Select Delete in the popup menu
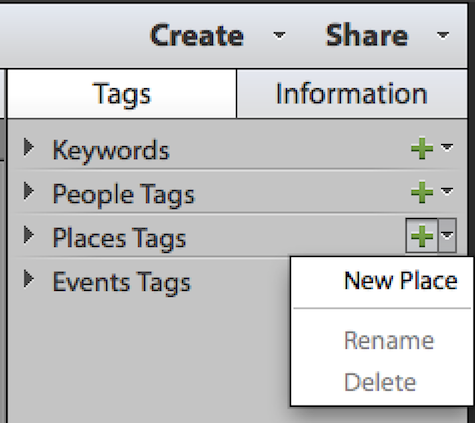 coord(382,382)
